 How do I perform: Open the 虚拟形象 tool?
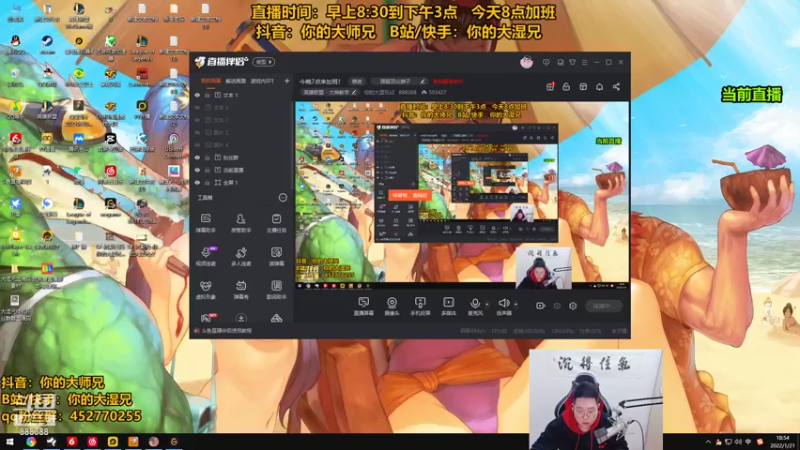206,290
